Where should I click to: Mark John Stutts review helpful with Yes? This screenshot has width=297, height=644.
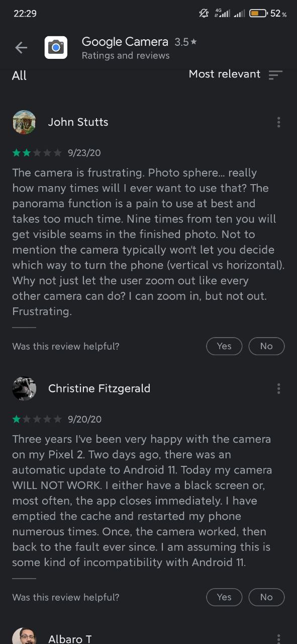[224, 346]
